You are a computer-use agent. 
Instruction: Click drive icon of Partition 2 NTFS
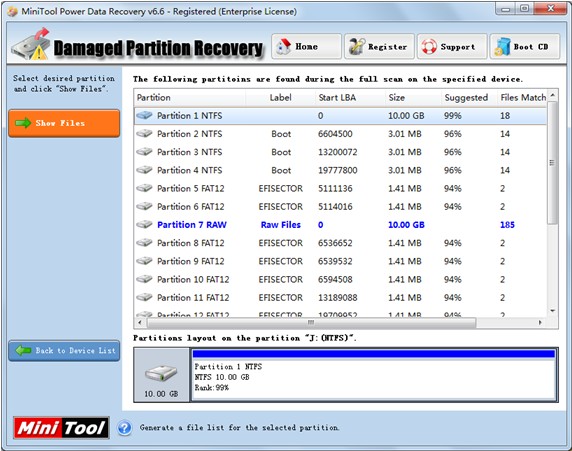click(x=144, y=134)
